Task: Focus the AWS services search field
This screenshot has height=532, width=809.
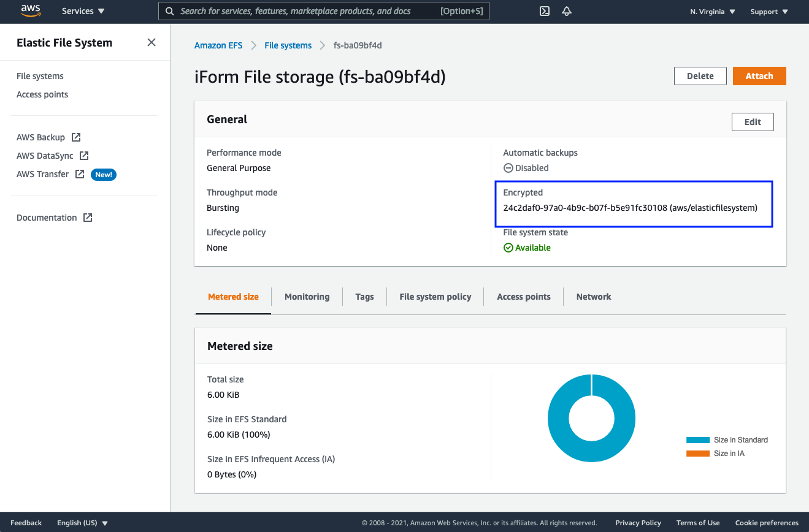Action: tap(324, 11)
